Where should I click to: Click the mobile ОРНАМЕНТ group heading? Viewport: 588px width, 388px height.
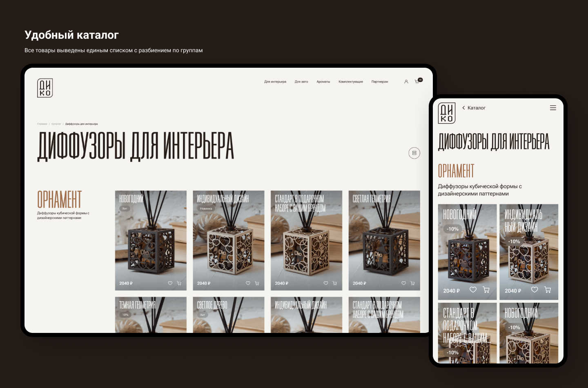coord(456,171)
